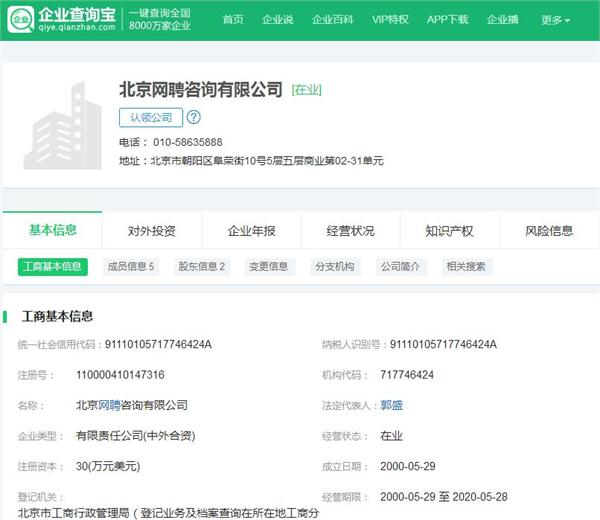Click the 认领公司 button
The height and width of the screenshot is (520, 600).
coord(151,117)
